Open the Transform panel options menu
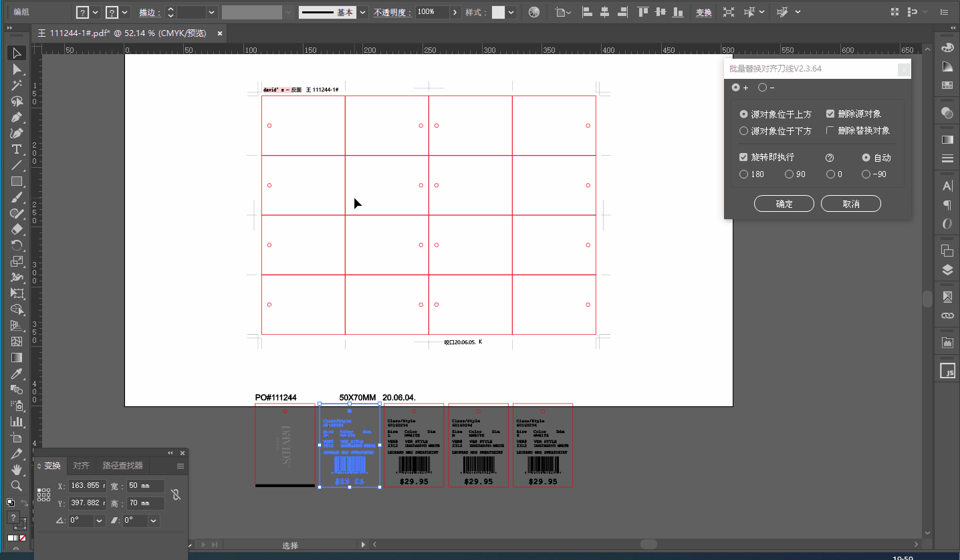This screenshot has width=960, height=560. click(x=181, y=466)
